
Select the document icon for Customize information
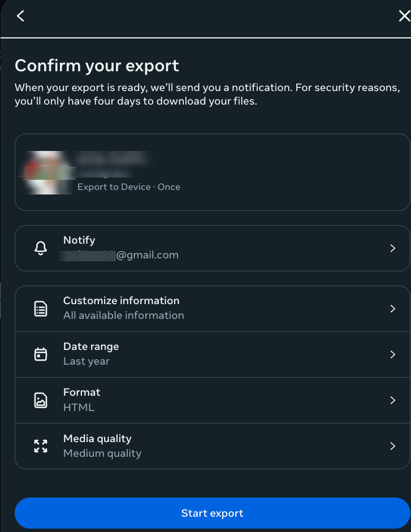point(40,308)
